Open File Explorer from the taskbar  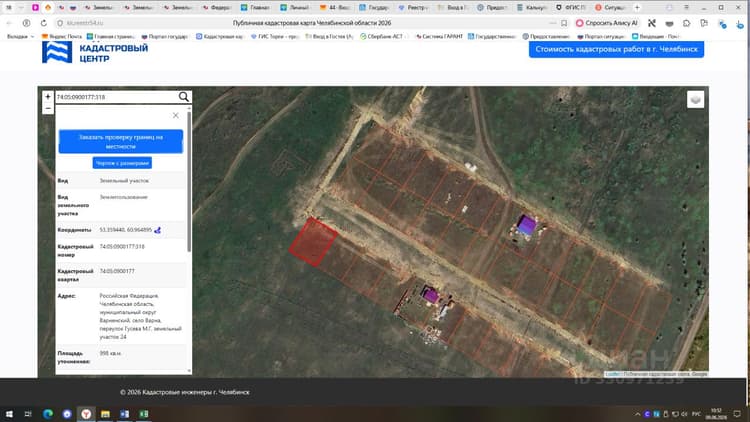(105, 414)
